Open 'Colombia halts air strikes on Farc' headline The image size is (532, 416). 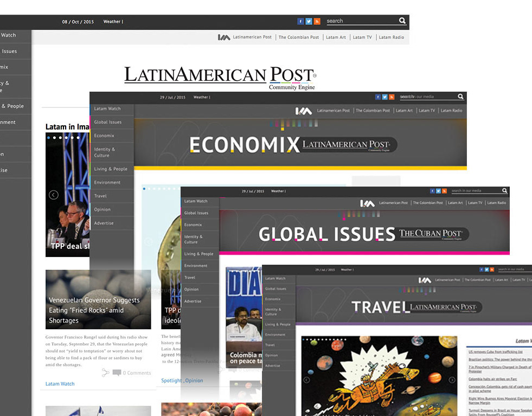pyautogui.click(x=492, y=379)
